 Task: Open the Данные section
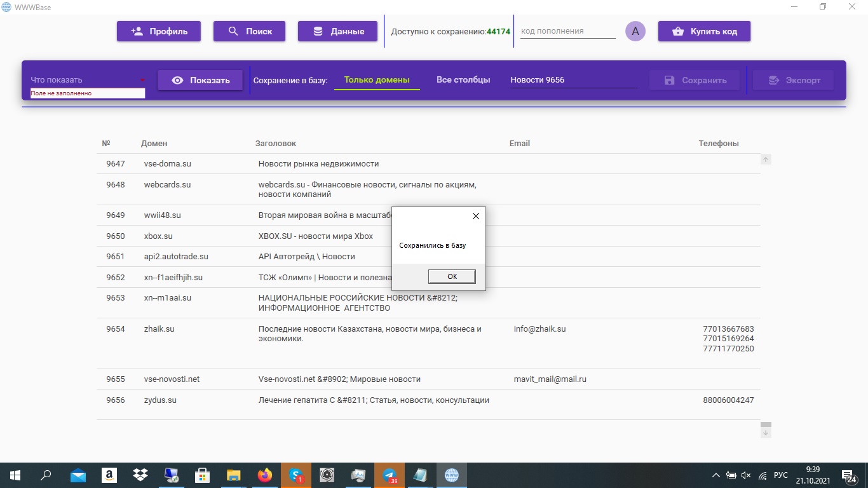pyautogui.click(x=337, y=31)
